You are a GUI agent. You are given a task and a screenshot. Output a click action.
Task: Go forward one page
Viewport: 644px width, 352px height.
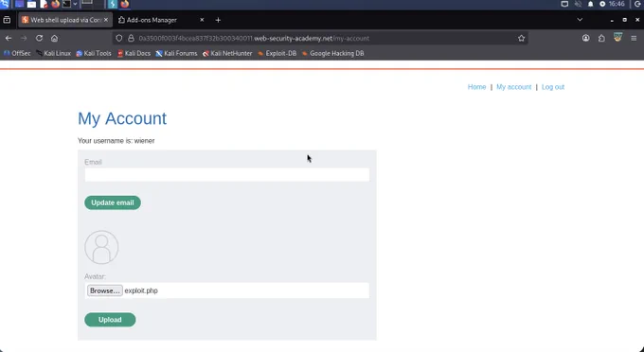click(x=24, y=38)
